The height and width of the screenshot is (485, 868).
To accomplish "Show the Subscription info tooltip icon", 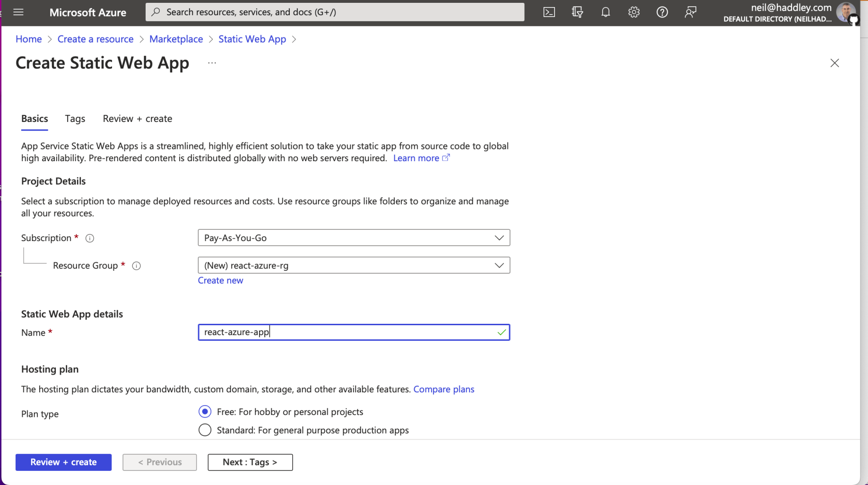I will tap(90, 238).
